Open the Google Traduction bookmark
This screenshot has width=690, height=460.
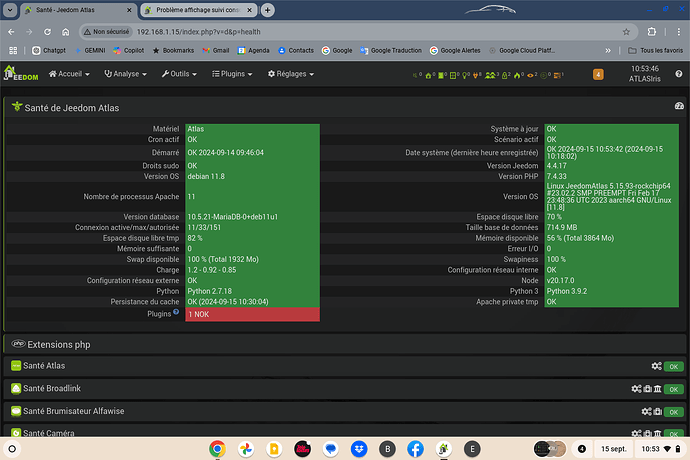point(391,51)
